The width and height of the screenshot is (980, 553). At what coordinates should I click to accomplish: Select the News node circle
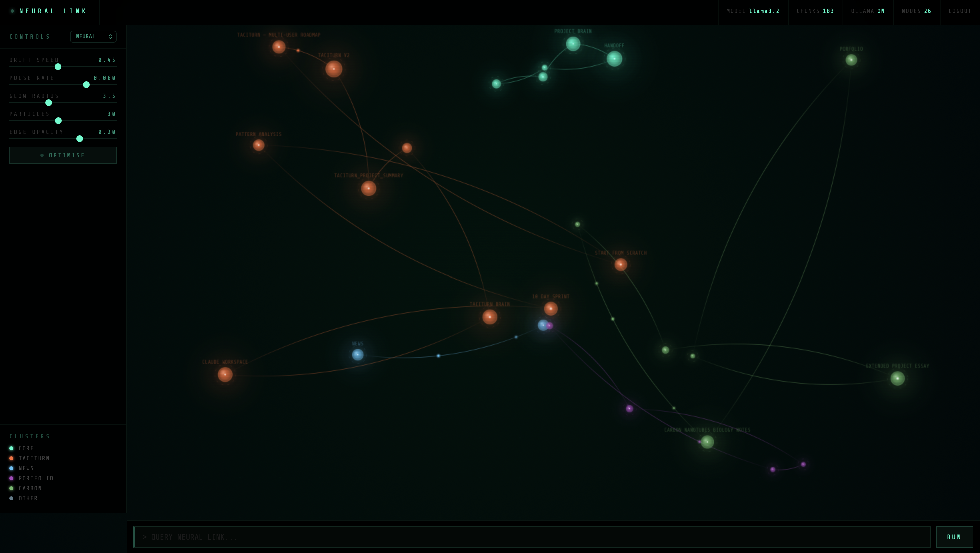pyautogui.click(x=358, y=354)
